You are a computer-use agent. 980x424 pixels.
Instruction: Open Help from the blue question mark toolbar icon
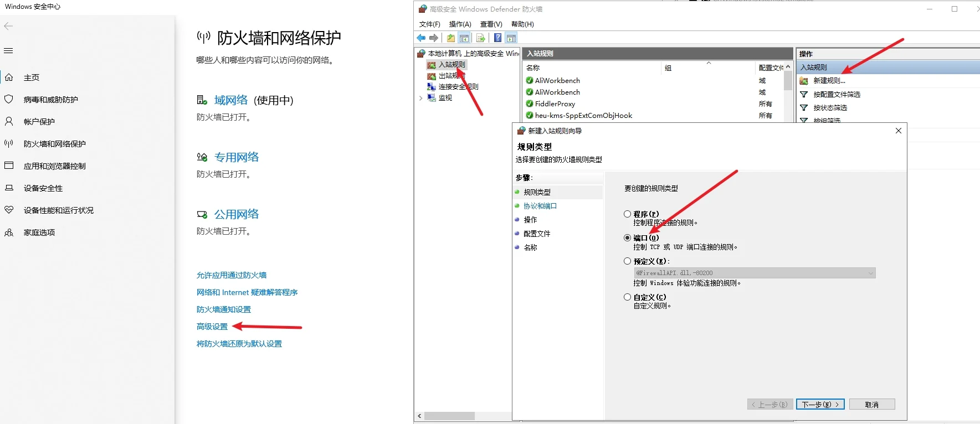tap(497, 38)
